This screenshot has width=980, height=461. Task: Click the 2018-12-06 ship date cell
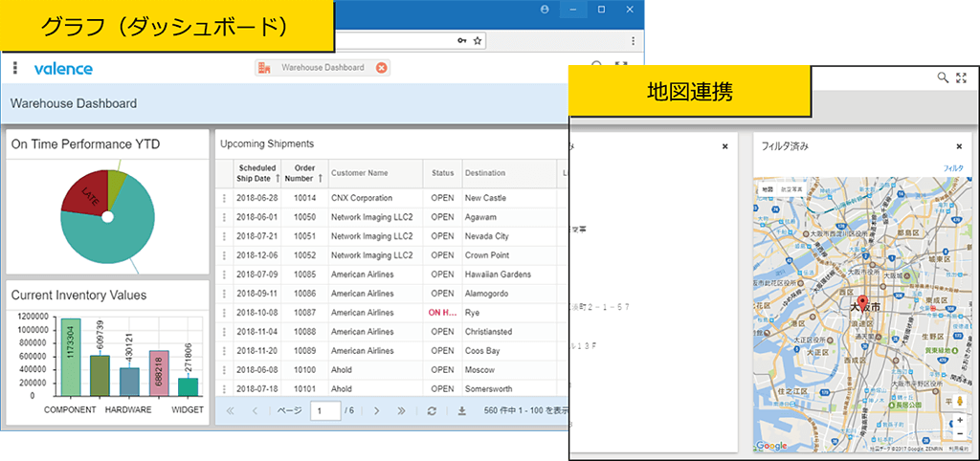pos(256,255)
